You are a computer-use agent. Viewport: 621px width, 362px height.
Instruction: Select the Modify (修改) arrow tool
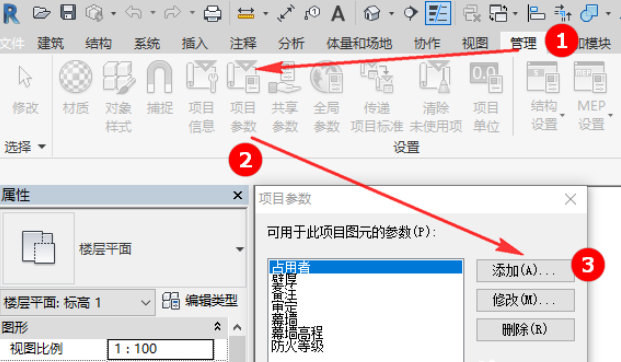click(25, 90)
